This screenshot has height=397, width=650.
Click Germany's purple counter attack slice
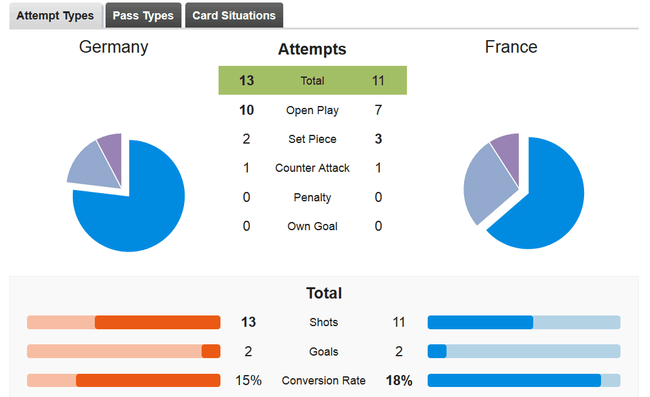coord(113,151)
